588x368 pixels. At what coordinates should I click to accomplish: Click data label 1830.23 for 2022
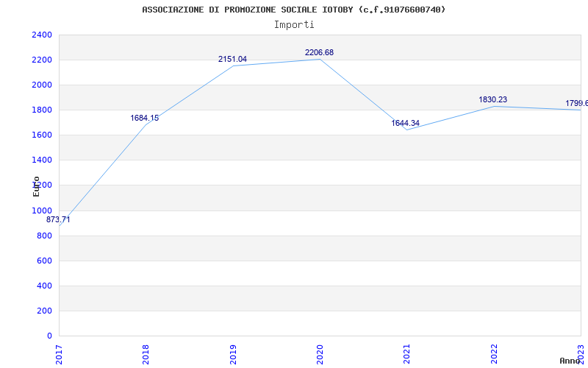(x=492, y=99)
